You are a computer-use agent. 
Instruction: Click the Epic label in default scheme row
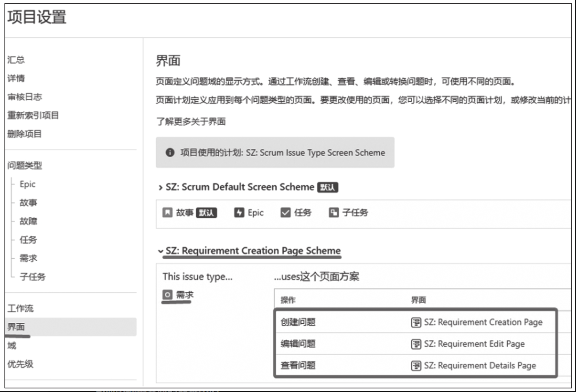point(256,213)
